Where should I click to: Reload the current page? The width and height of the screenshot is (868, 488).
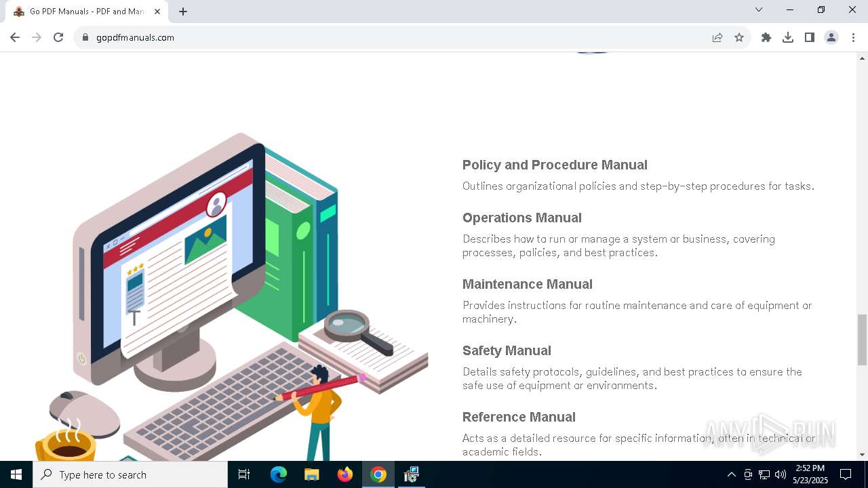tap(58, 38)
